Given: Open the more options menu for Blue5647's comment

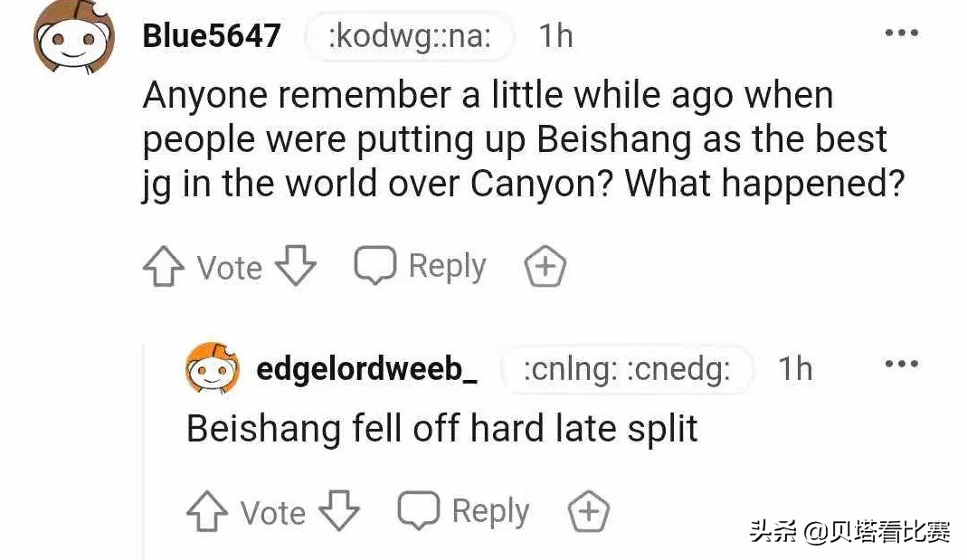Looking at the screenshot, I should click(x=901, y=33).
